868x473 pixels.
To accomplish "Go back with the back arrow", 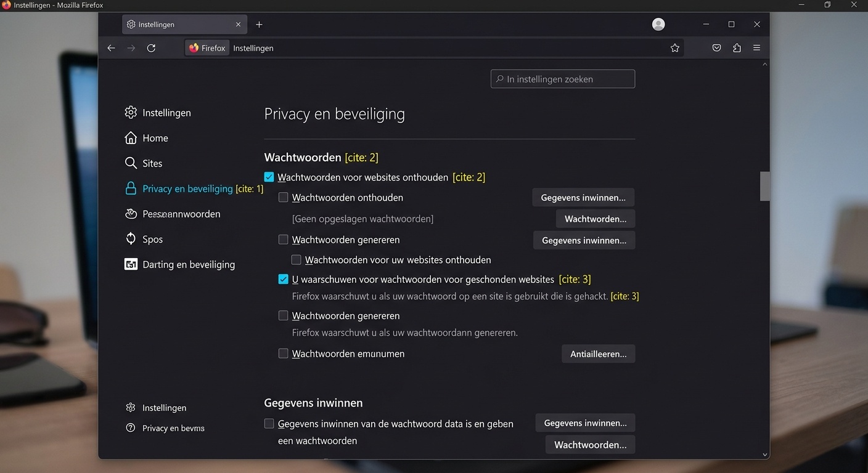I will [111, 48].
